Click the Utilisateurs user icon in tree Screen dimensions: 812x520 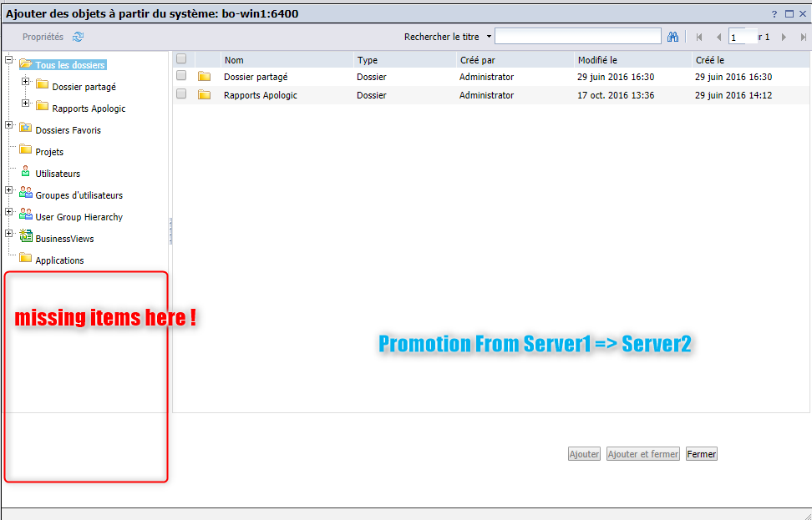(x=25, y=173)
